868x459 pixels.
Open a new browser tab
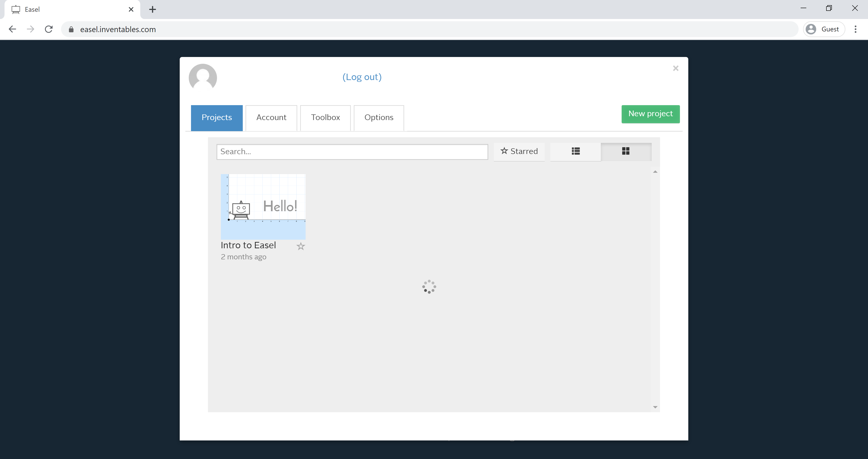[152, 9]
